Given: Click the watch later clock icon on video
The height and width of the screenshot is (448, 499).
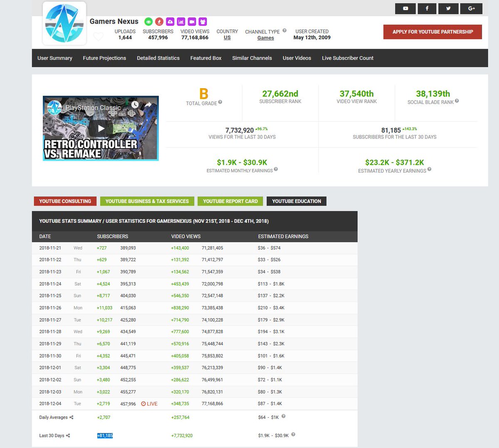Looking at the screenshot, I should point(135,105).
